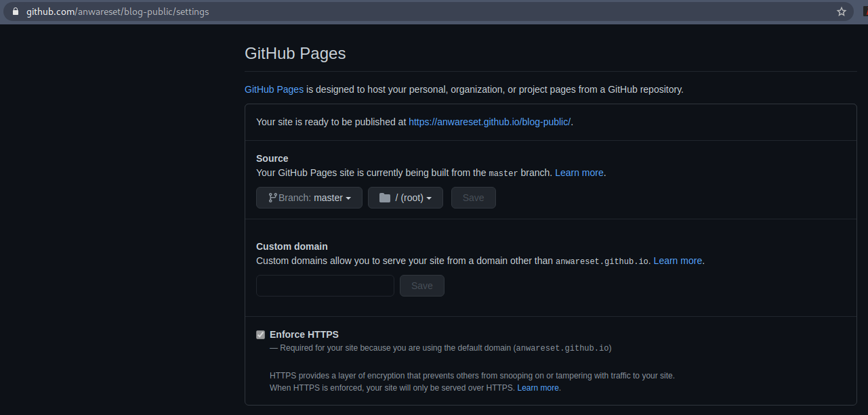Click the caret arrow next to master

point(348,198)
